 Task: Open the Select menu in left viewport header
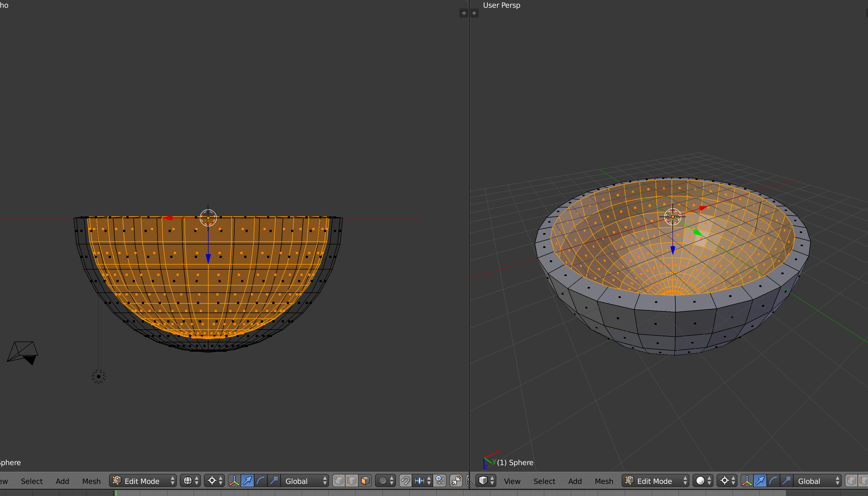point(32,481)
